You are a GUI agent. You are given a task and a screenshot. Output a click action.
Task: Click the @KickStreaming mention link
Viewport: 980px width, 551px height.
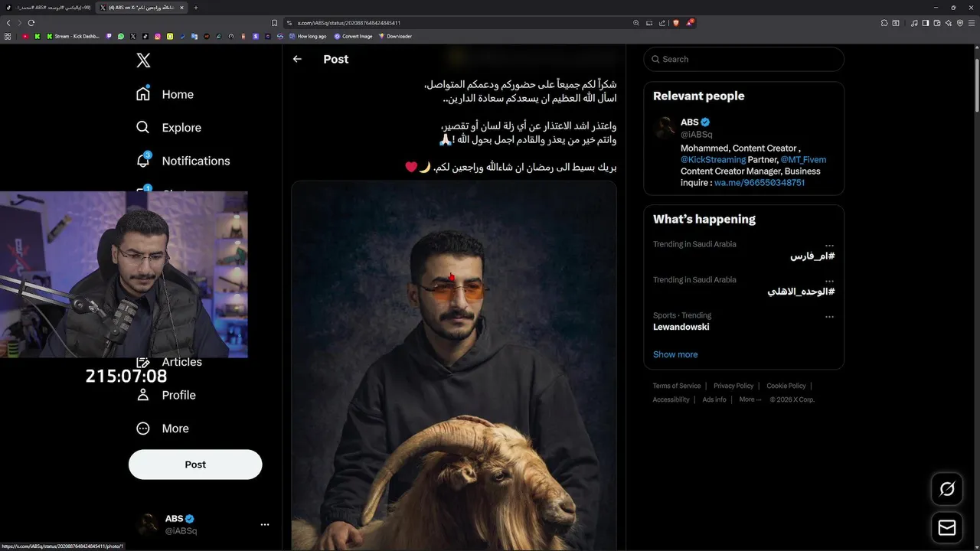[713, 160]
